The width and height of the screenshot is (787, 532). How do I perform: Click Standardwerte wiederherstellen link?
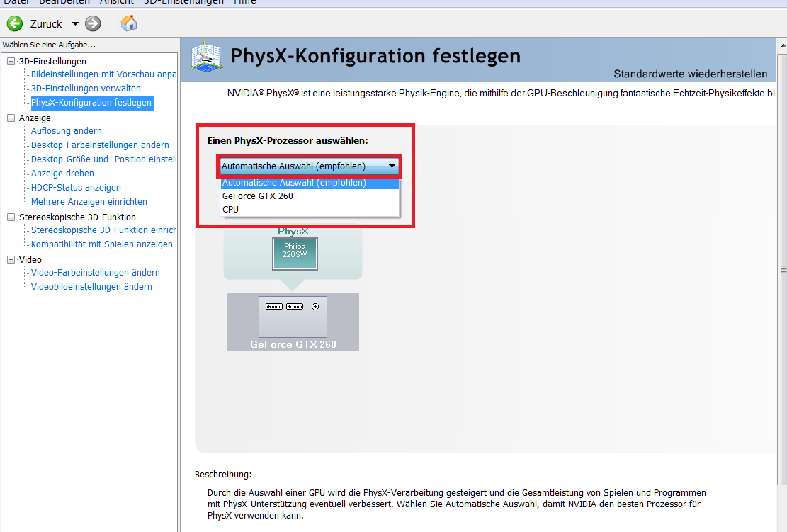(x=690, y=74)
